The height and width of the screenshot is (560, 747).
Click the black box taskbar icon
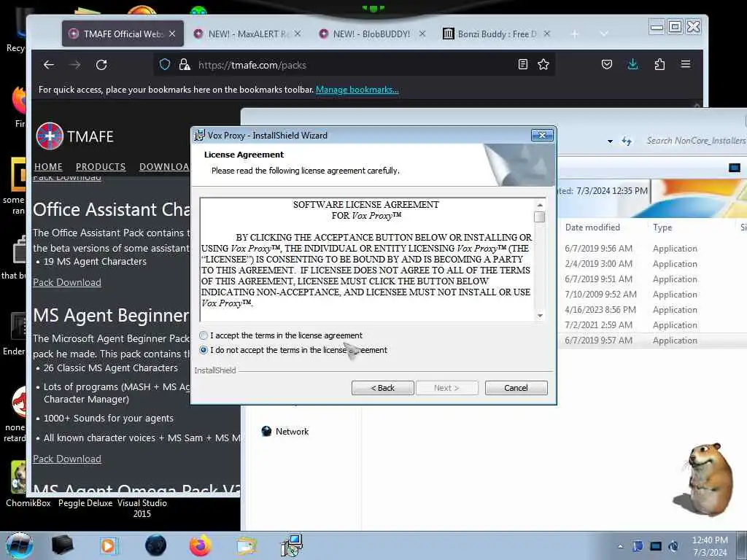[63, 545]
